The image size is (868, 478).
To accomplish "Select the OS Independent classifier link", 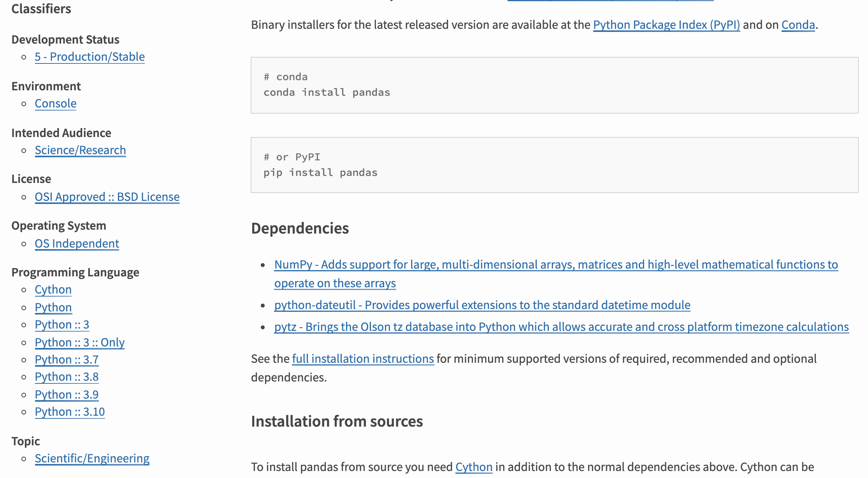I will pos(77,244).
